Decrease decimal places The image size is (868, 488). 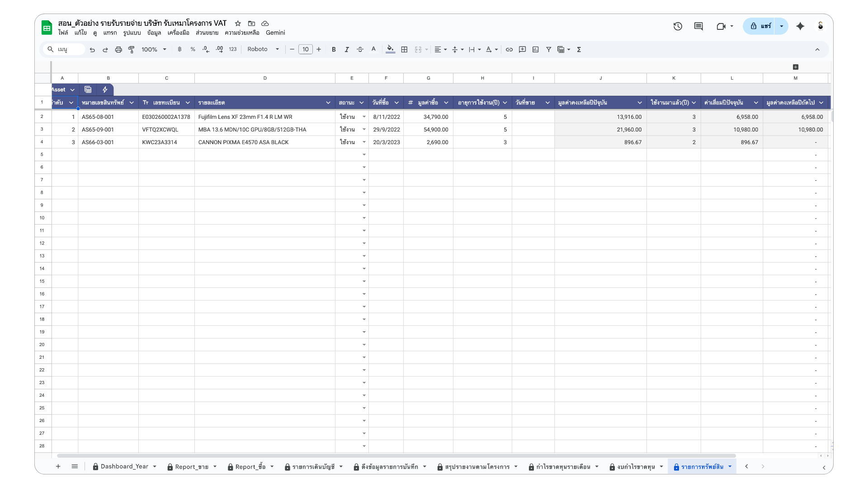[x=206, y=49]
